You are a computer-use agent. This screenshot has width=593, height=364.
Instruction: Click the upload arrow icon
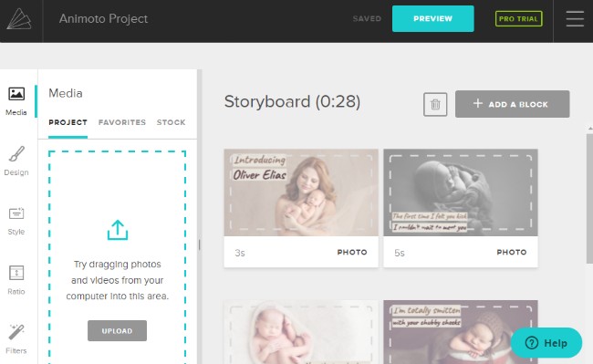(118, 230)
